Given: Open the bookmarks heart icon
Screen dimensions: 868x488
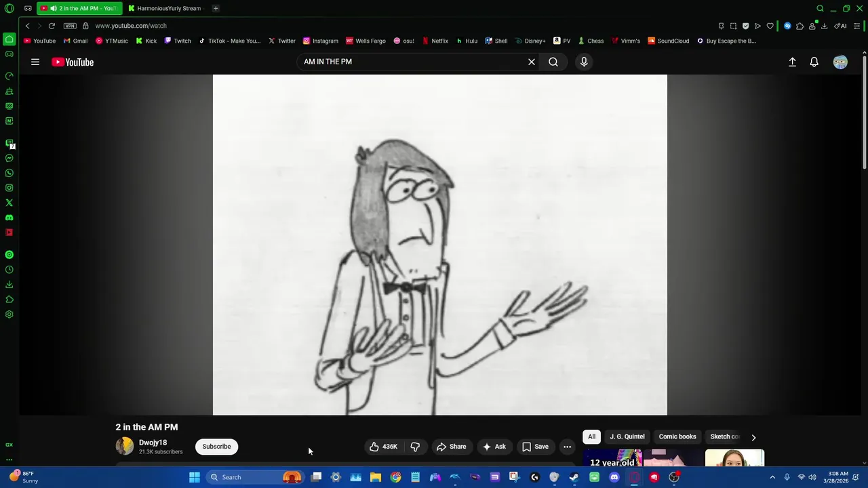Looking at the screenshot, I should pyautogui.click(x=770, y=26).
